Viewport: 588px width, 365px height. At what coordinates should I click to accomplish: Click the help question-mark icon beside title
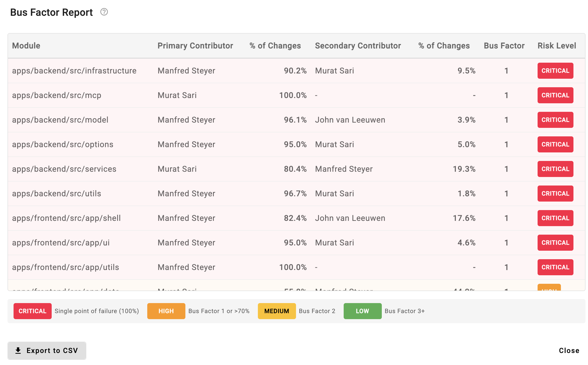coord(104,12)
